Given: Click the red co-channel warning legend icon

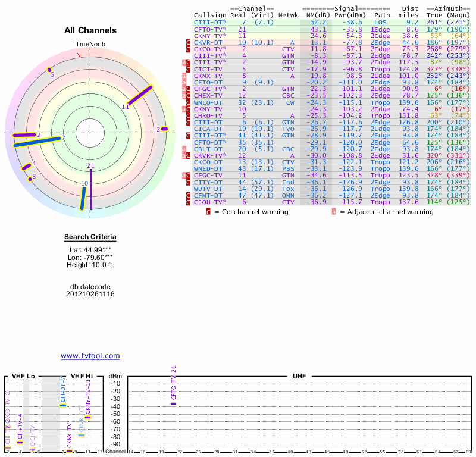Looking at the screenshot, I should [208, 211].
